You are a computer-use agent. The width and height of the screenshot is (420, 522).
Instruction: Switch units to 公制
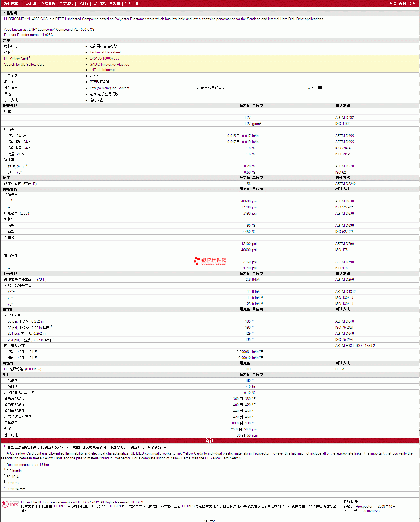413,3
